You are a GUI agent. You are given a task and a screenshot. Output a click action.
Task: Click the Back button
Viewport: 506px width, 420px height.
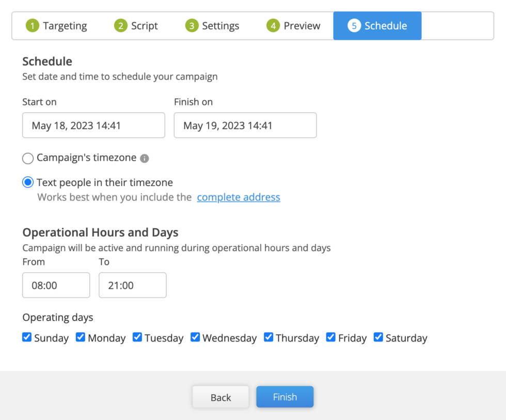tap(221, 397)
